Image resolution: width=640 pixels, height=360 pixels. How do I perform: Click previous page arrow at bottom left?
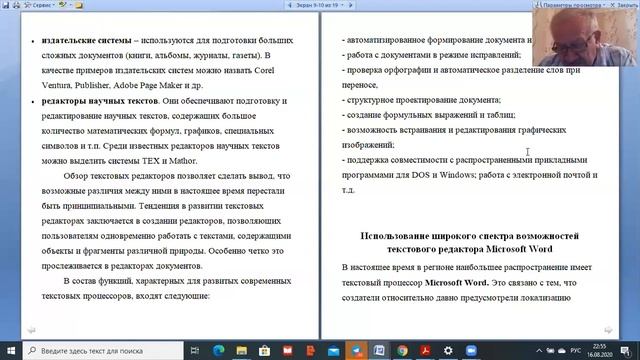coord(31,330)
